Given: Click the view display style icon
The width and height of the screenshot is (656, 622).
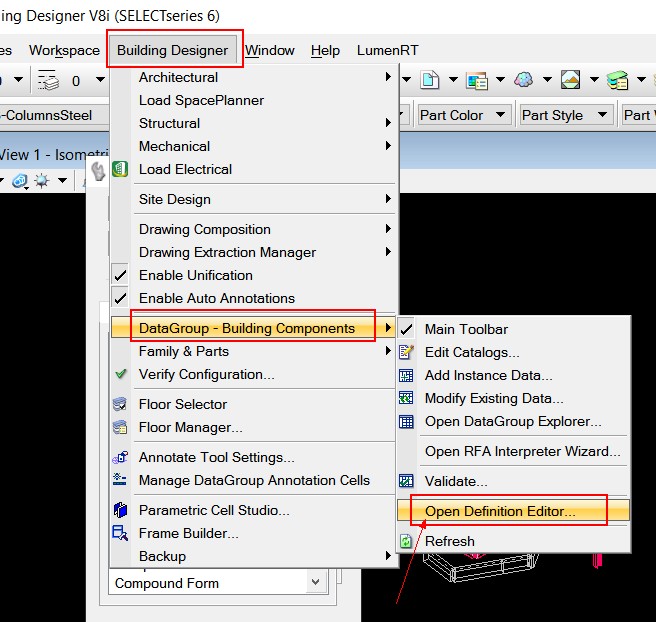Looking at the screenshot, I should click(x=20, y=181).
